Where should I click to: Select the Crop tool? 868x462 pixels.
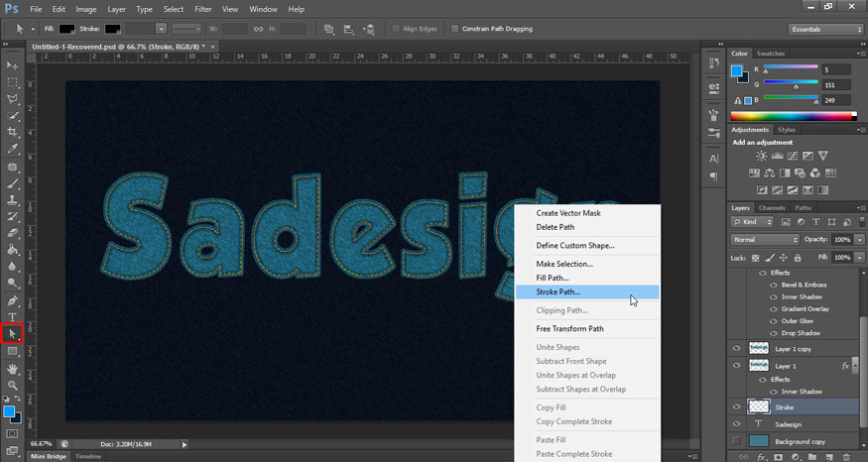click(x=12, y=132)
